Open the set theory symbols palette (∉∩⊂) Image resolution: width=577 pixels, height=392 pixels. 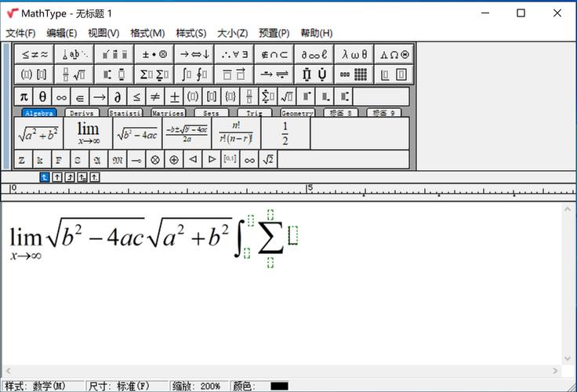pos(274,54)
